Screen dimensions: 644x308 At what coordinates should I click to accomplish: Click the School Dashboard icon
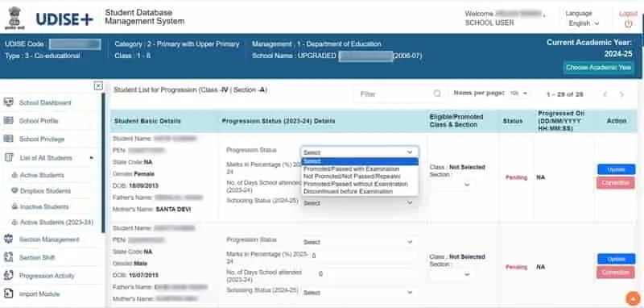click(8, 102)
